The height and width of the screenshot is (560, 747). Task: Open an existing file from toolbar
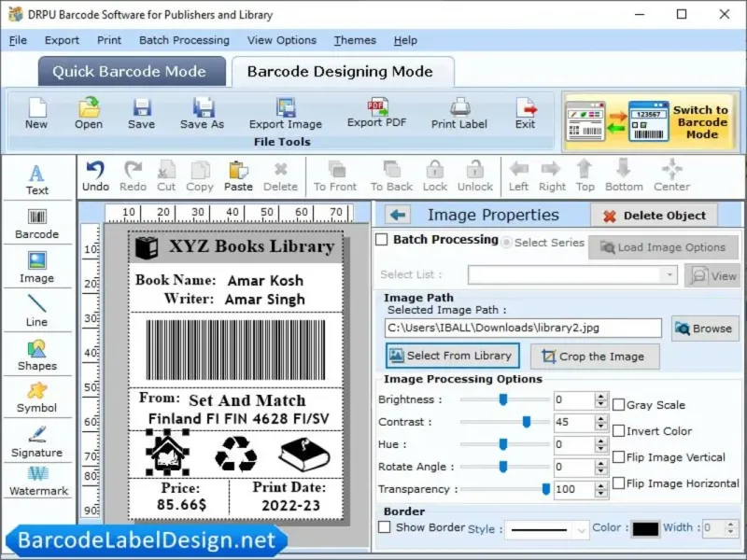click(89, 113)
